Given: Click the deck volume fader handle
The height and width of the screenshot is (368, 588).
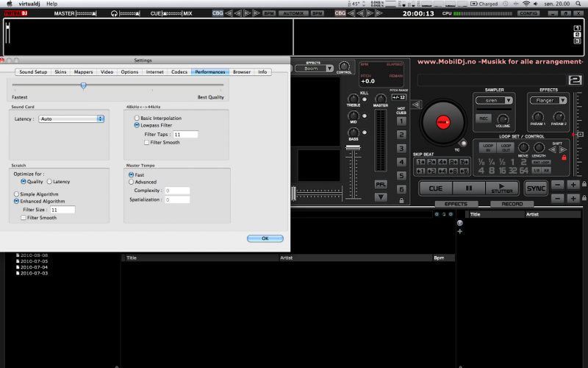Looking at the screenshot, I should [353, 147].
